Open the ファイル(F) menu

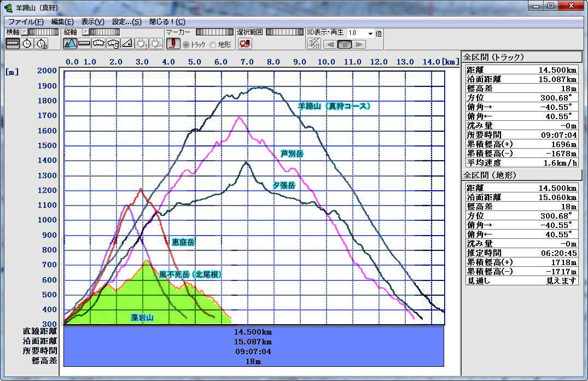pos(26,22)
